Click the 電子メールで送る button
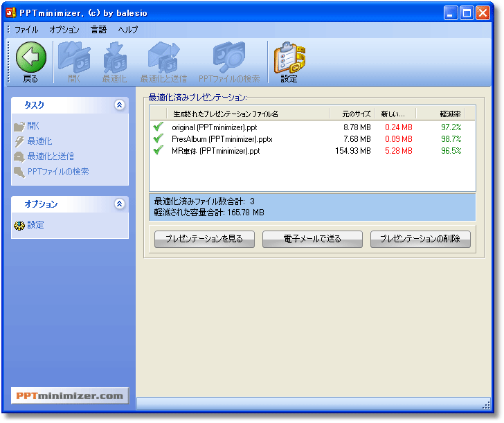 click(x=312, y=239)
